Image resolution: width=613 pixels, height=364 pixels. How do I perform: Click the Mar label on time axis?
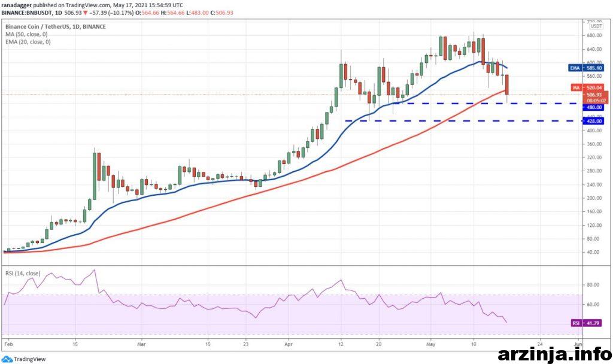[141, 344]
